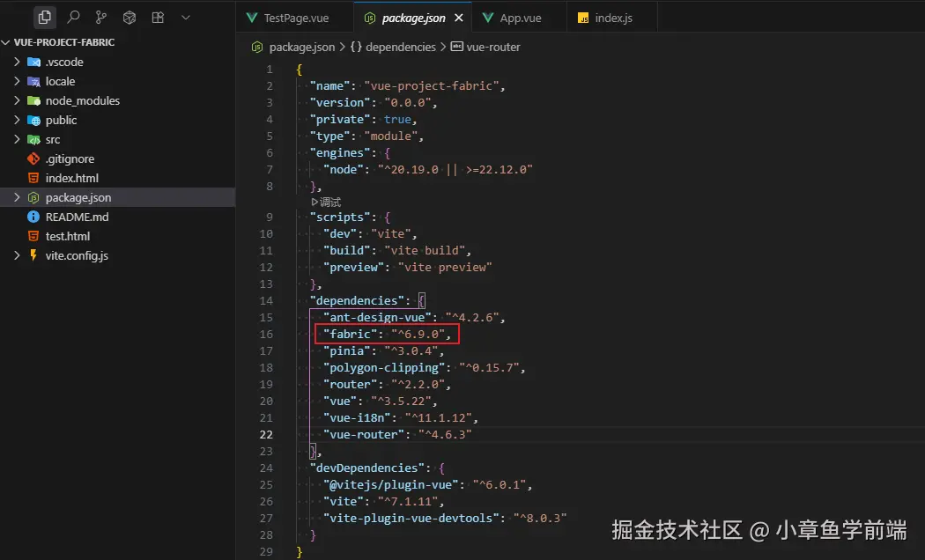
Task: Open index.html in the file tree
Action: click(x=72, y=178)
